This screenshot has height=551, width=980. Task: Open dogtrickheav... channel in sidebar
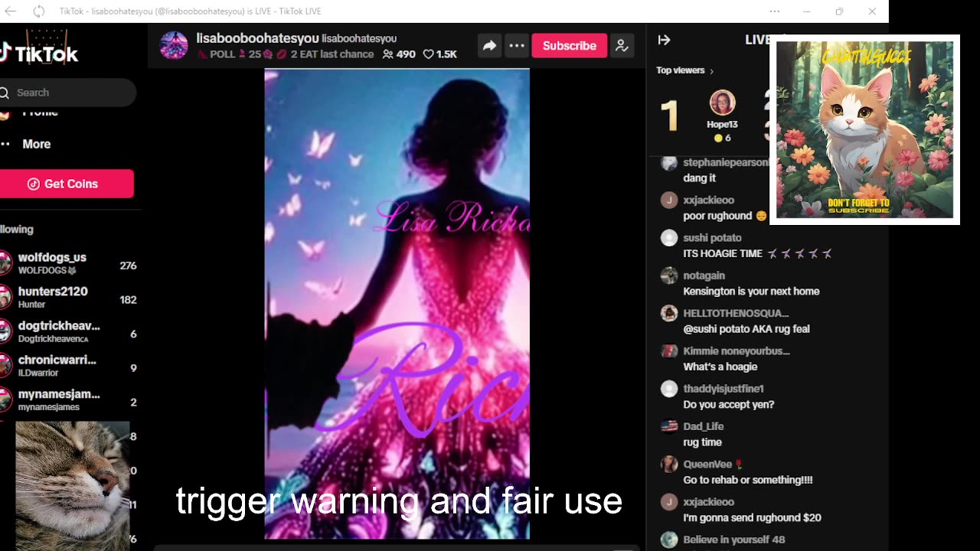pyautogui.click(x=68, y=331)
